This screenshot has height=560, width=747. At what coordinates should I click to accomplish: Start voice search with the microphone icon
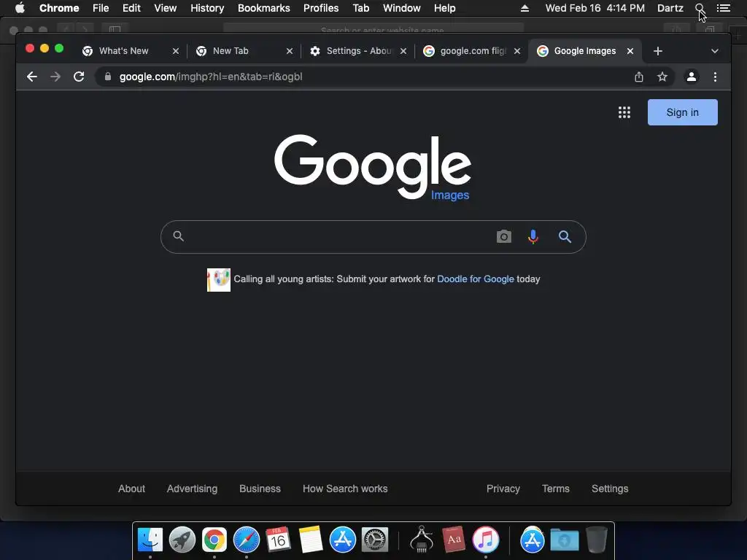click(x=533, y=237)
